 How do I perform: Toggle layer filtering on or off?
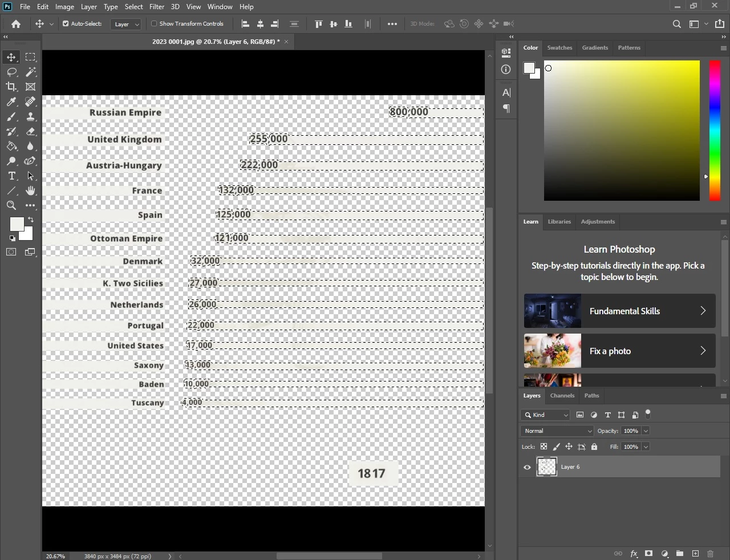pyautogui.click(x=648, y=414)
